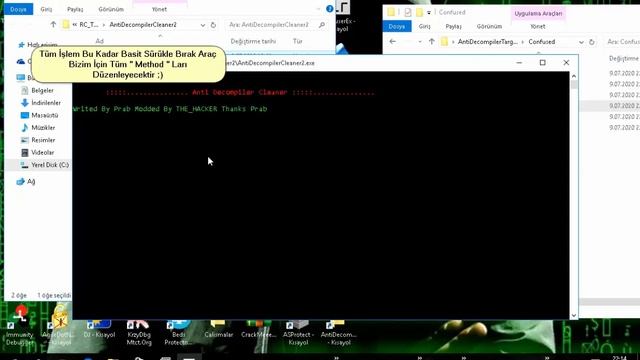Image resolution: width=640 pixels, height=360 pixels.
Task: Click console scrollbar down arrow
Action: click(x=573, y=315)
